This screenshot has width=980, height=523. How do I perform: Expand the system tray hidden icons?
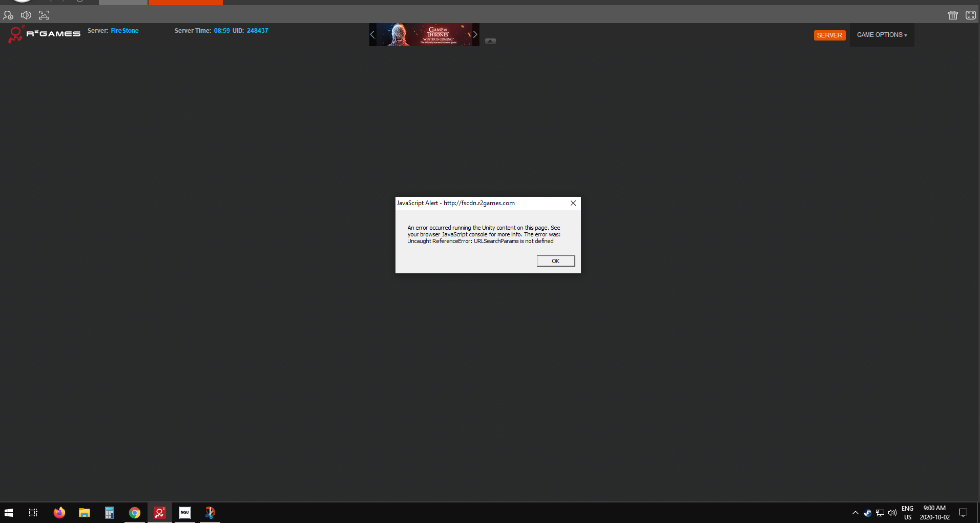pos(855,513)
